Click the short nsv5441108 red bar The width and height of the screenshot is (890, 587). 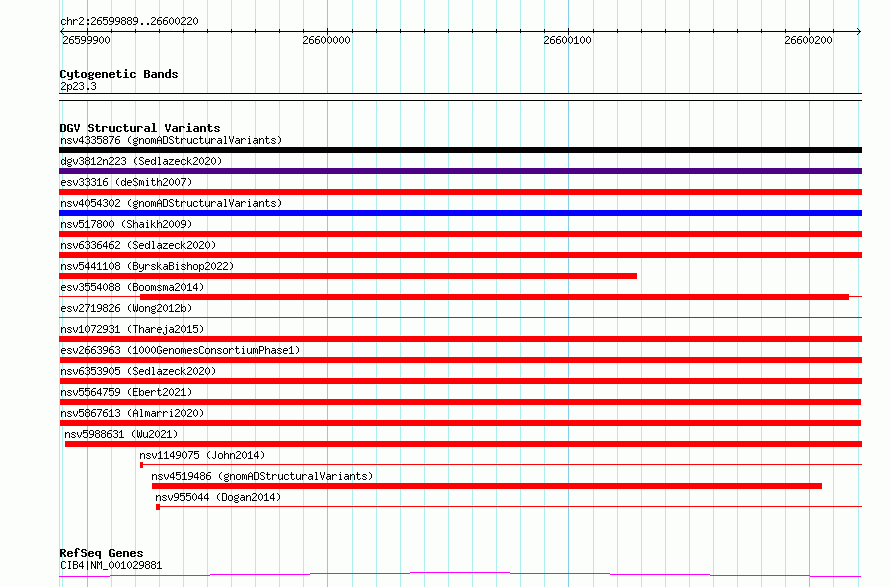coord(348,276)
